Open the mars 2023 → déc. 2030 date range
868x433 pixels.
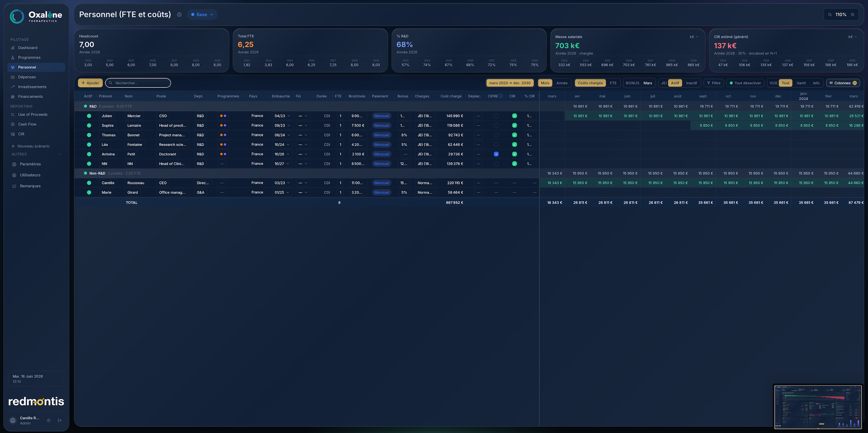tap(510, 83)
